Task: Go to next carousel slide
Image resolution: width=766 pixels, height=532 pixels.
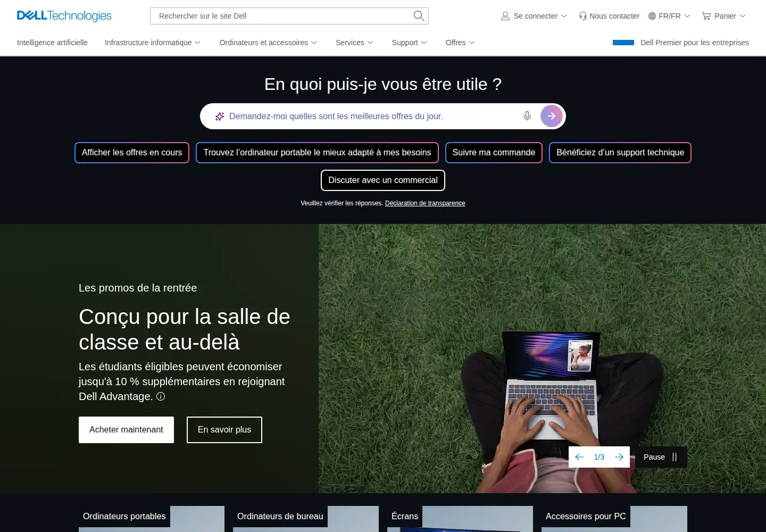Action: coord(619,457)
